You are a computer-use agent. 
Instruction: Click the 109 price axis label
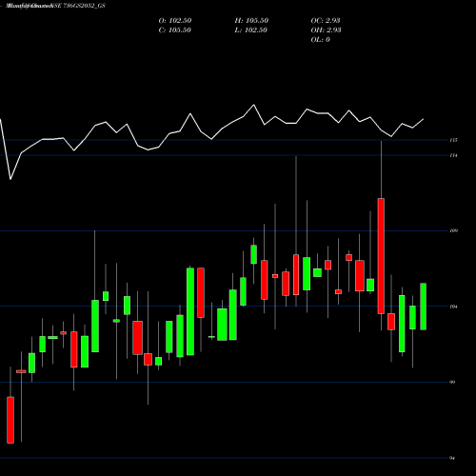pos(453,231)
